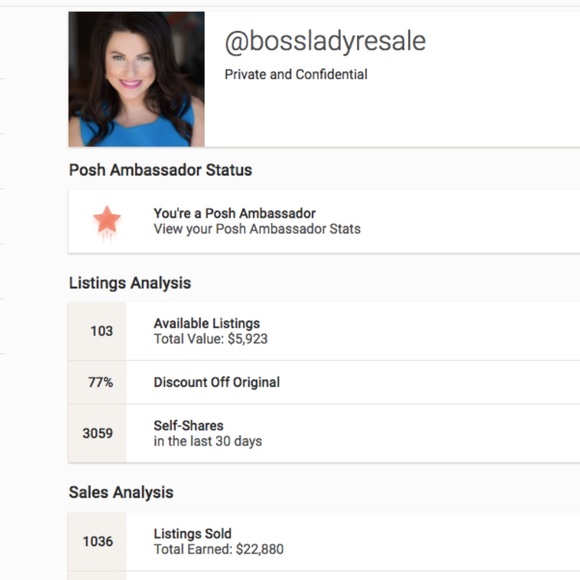Click the @bossladyresale username heading
Screen dimensions: 580x580
point(325,41)
